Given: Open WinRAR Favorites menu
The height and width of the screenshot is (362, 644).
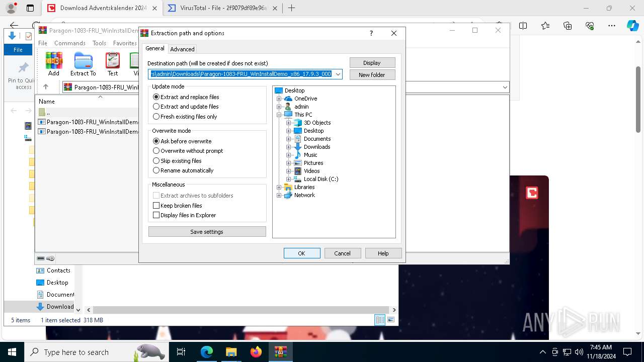Looking at the screenshot, I should click(x=125, y=43).
